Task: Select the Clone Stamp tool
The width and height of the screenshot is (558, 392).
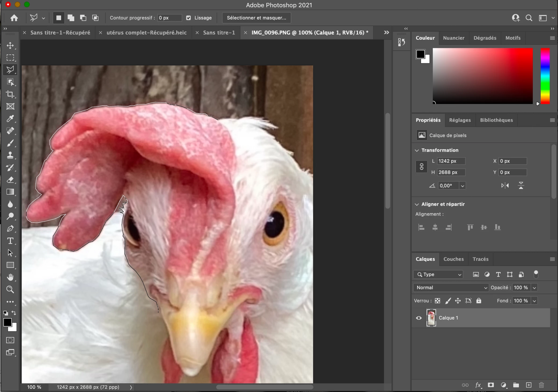Action: pyautogui.click(x=10, y=155)
